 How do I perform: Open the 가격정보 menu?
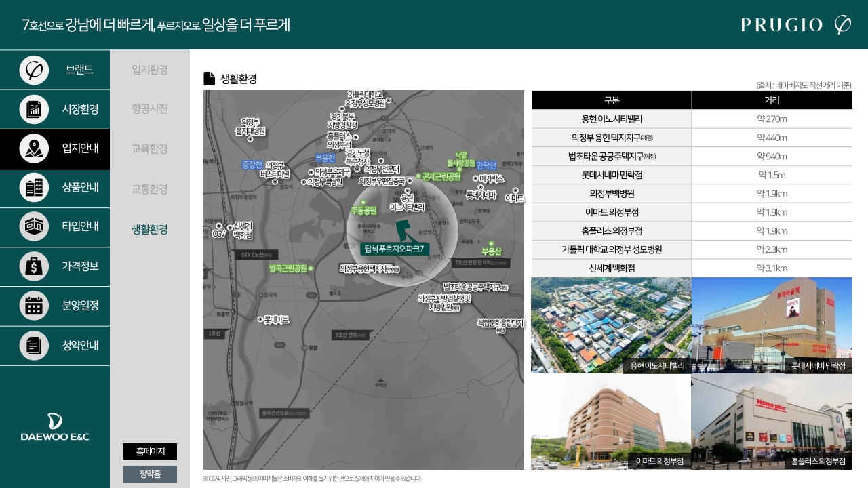[x=55, y=266]
